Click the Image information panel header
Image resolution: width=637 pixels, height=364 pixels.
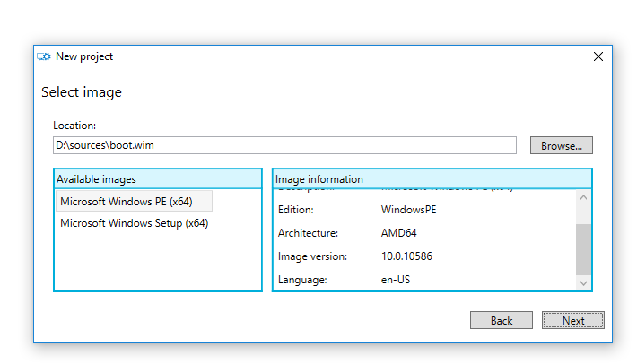point(432,179)
